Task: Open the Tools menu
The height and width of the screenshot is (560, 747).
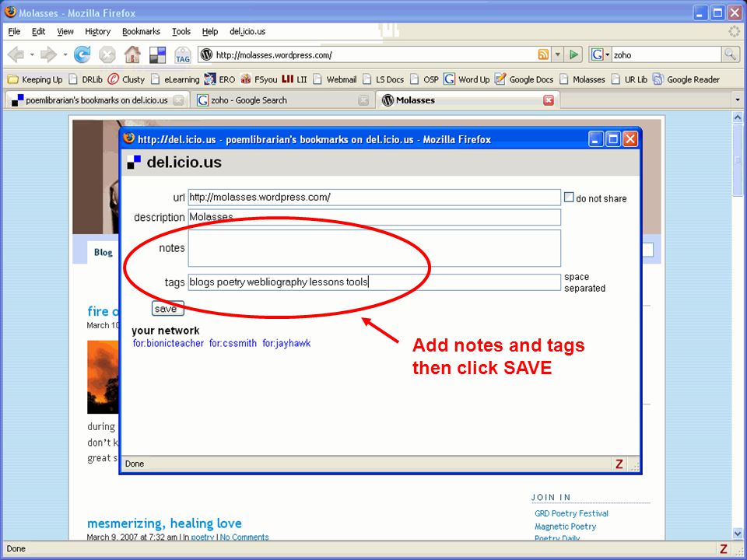Action: pos(181,31)
